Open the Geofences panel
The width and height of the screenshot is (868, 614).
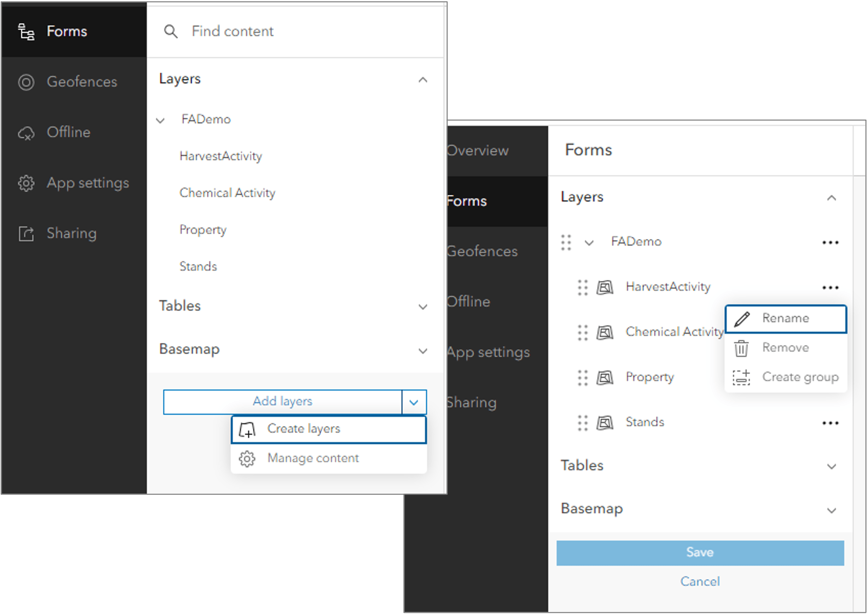point(26,82)
